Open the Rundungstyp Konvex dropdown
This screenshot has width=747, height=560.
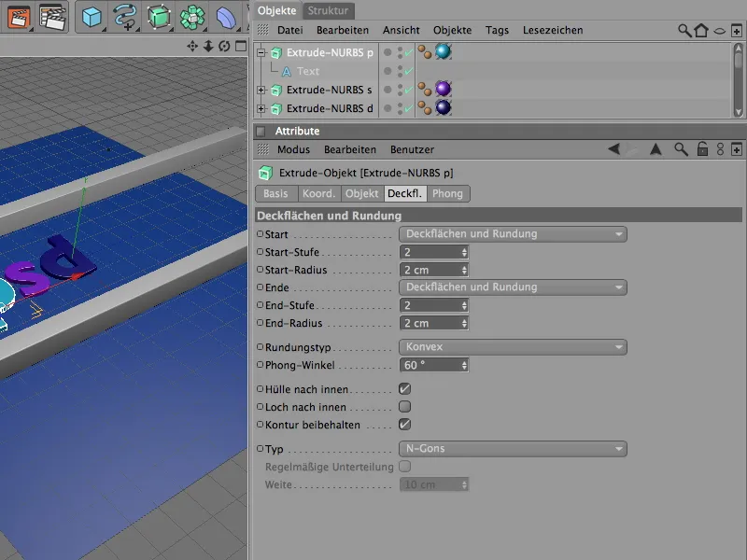(513, 347)
